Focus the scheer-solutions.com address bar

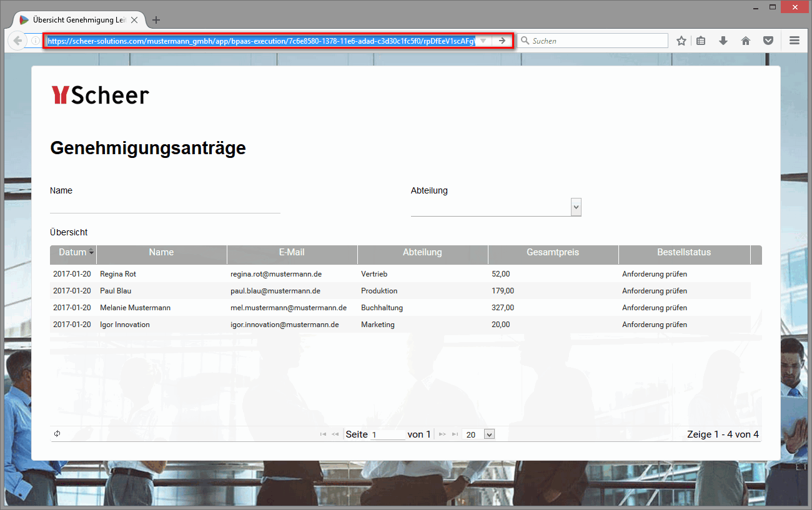pos(261,41)
